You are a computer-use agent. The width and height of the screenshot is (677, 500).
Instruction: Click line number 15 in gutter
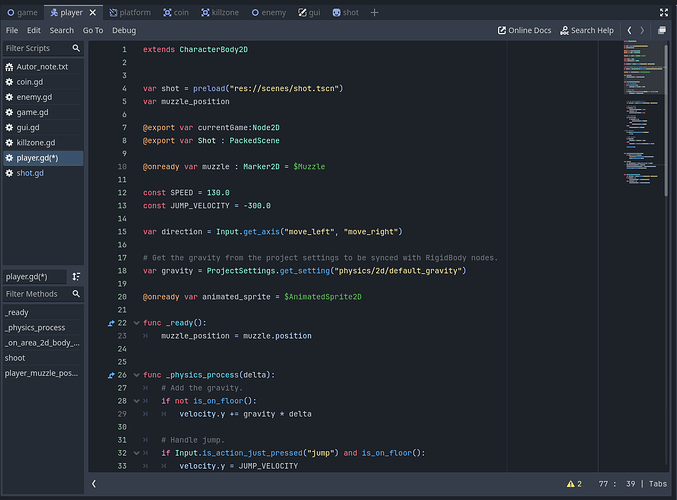(122, 232)
